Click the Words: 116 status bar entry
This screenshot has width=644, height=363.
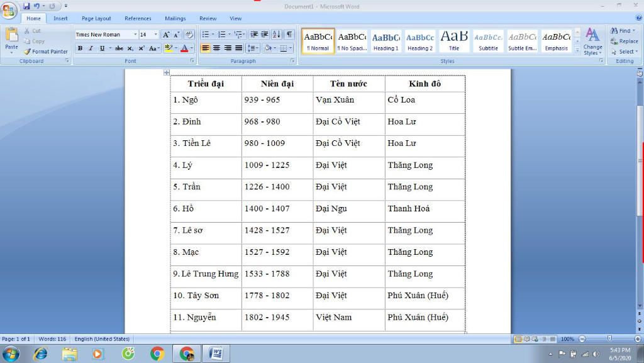tap(52, 339)
